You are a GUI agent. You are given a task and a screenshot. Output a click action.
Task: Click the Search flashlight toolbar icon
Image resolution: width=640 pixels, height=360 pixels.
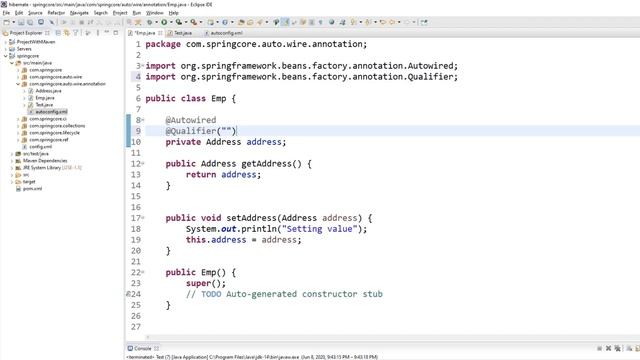pyautogui.click(x=260, y=22)
